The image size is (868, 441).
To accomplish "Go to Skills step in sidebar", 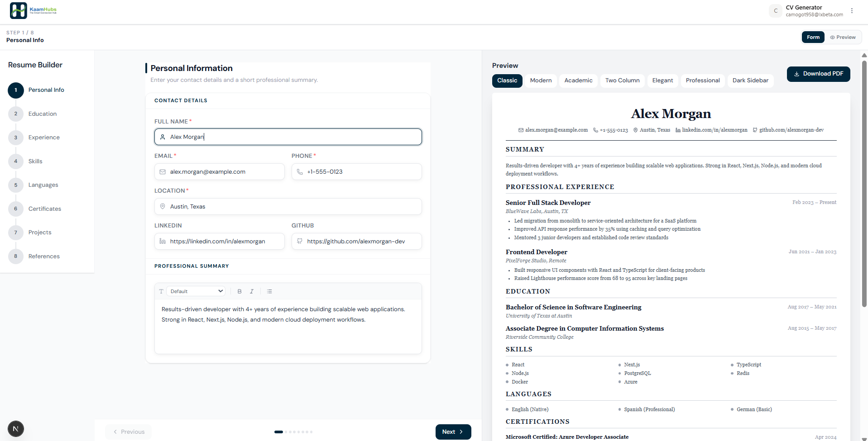I will click(x=35, y=161).
